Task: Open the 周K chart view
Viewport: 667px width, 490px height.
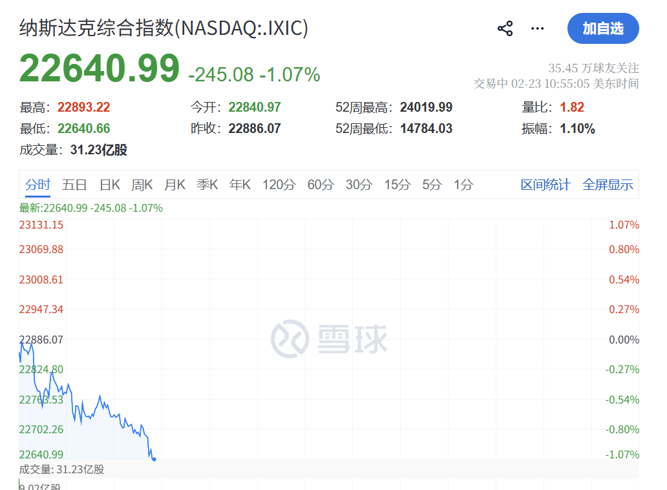Action: [x=142, y=184]
